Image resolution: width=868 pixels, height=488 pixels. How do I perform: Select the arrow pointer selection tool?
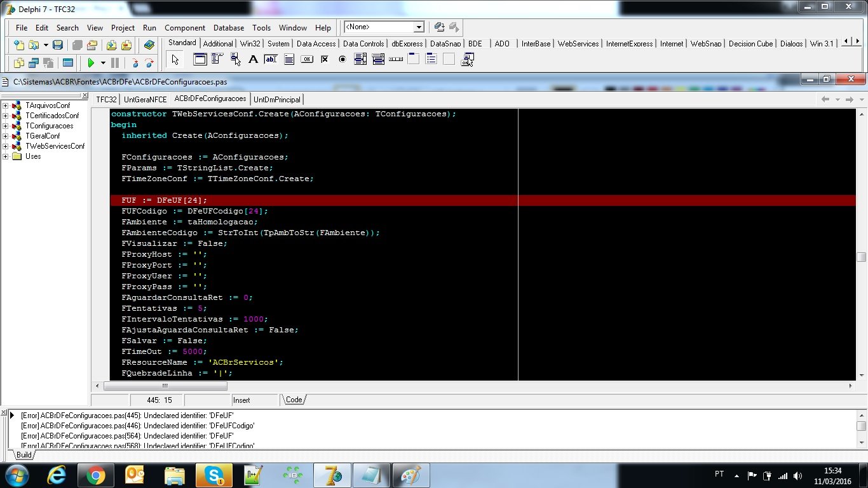click(175, 59)
